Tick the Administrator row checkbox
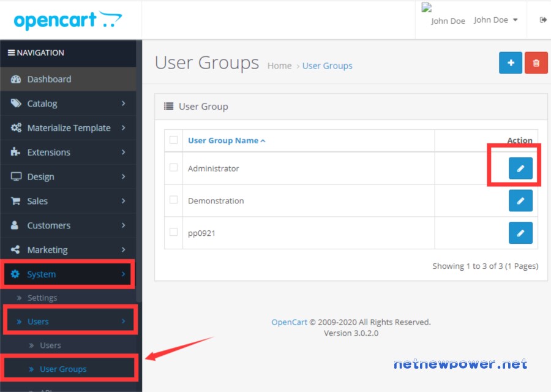The width and height of the screenshot is (551, 392). coord(173,167)
